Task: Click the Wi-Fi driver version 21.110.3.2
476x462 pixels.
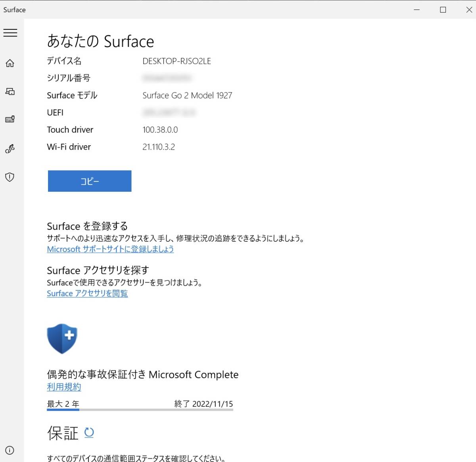Action: click(x=158, y=147)
